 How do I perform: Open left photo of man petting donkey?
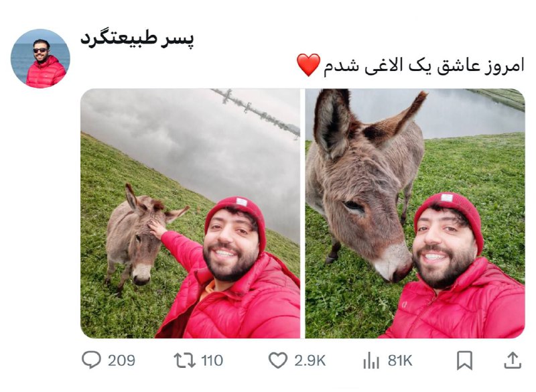(190, 213)
